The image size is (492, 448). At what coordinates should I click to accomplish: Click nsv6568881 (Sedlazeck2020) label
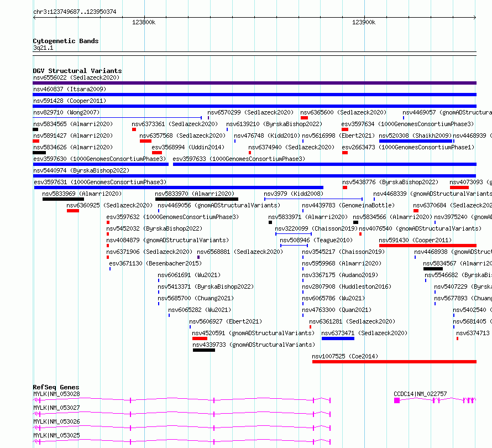(240, 252)
